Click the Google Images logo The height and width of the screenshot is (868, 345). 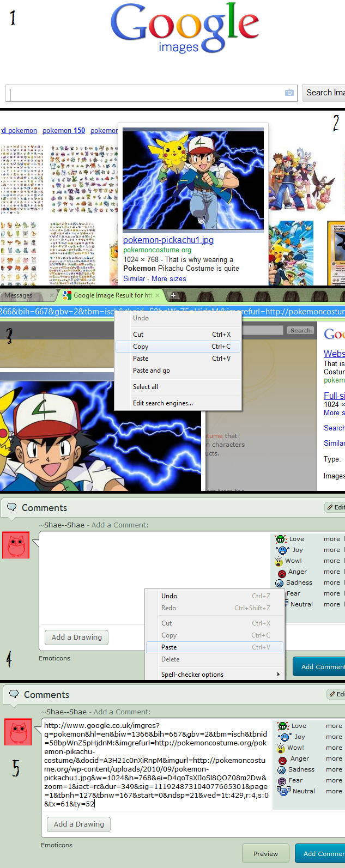(x=185, y=29)
